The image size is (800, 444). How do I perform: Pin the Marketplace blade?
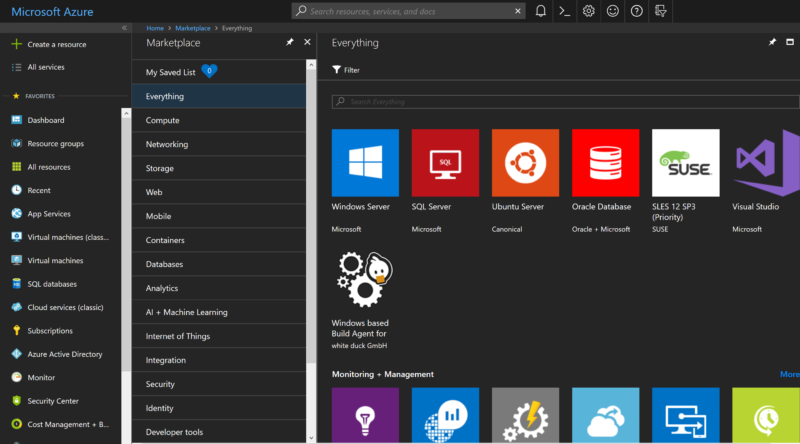pyautogui.click(x=290, y=43)
